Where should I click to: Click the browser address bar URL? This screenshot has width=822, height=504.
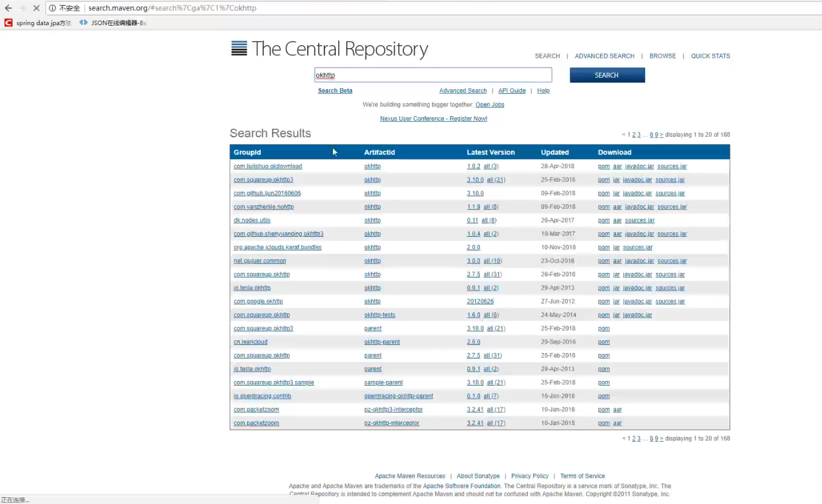pos(172,8)
